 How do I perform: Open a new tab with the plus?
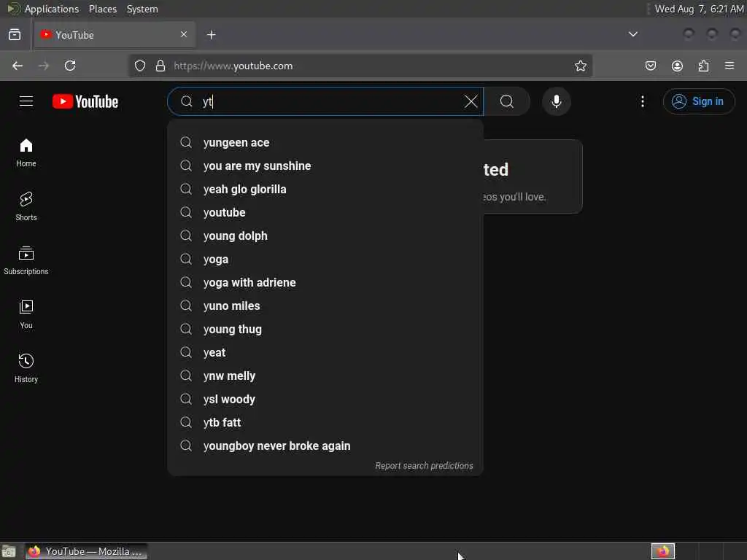click(212, 35)
